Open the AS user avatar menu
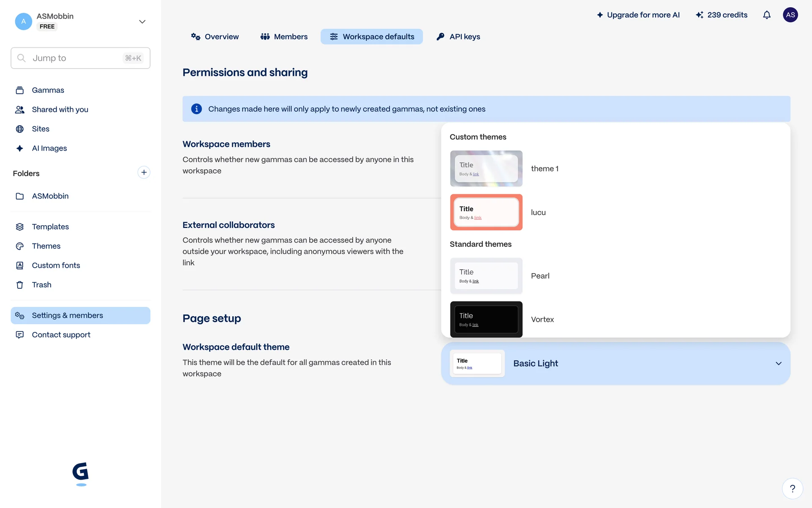This screenshot has height=508, width=812. pos(790,15)
